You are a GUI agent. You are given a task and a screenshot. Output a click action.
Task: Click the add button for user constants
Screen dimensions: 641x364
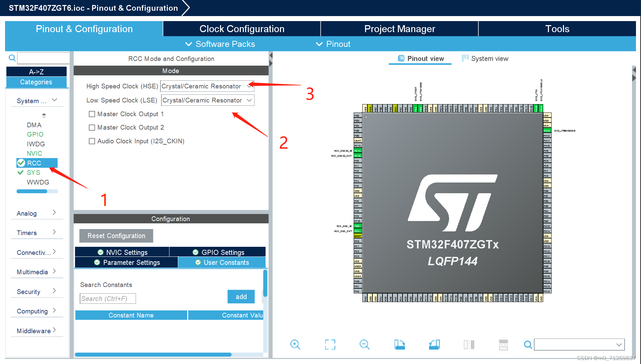(x=241, y=296)
